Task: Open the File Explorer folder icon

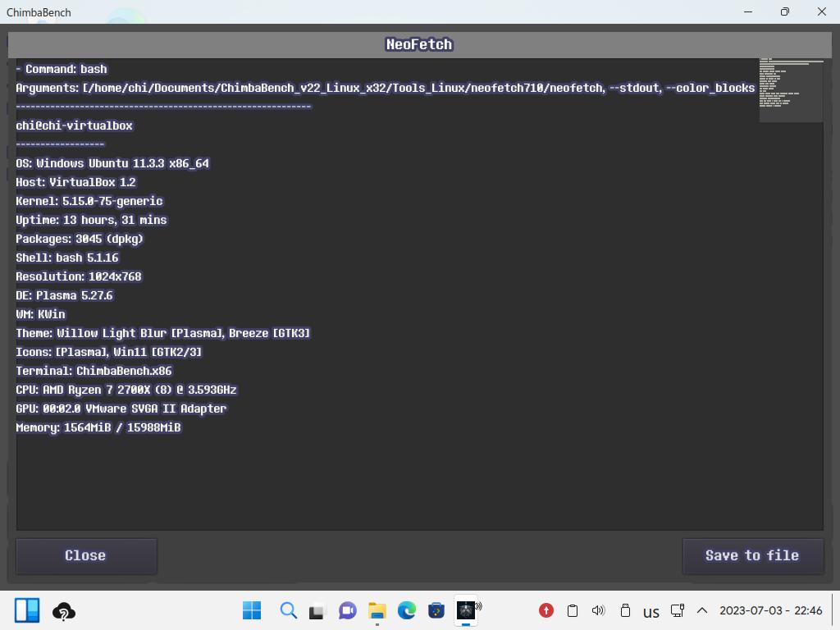Action: point(377,610)
